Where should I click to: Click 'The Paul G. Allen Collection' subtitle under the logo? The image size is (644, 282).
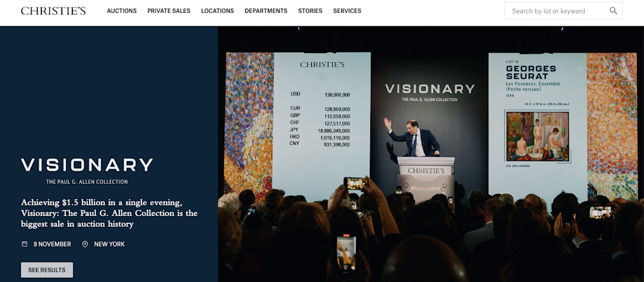[87, 182]
